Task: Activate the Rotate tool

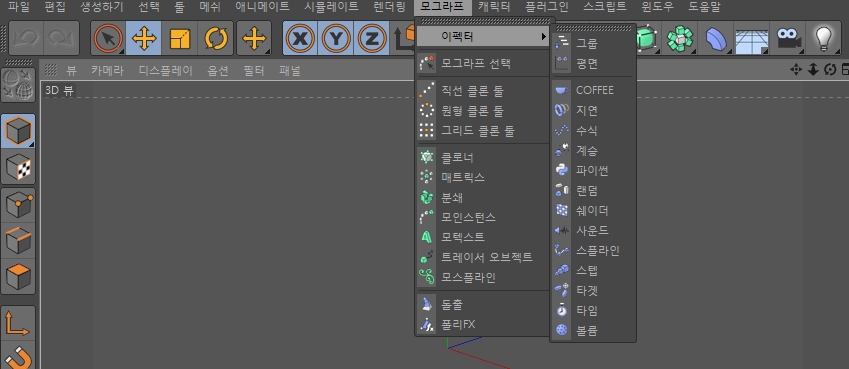Action: tap(215, 38)
